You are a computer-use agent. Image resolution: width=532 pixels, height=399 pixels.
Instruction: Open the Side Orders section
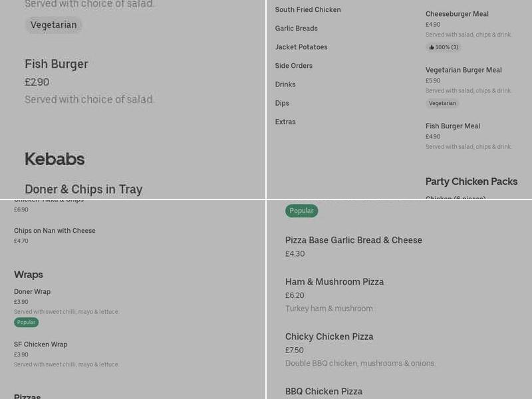click(293, 66)
